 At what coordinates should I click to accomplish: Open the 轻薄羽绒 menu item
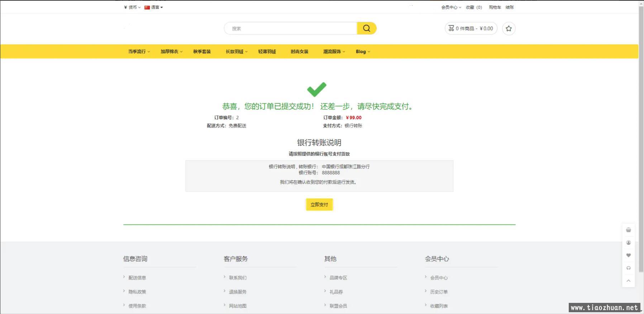tap(267, 52)
